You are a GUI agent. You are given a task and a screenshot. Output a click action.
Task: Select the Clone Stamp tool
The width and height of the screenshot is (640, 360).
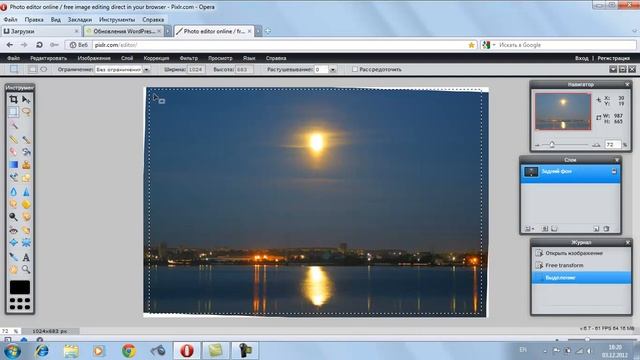tap(26, 165)
